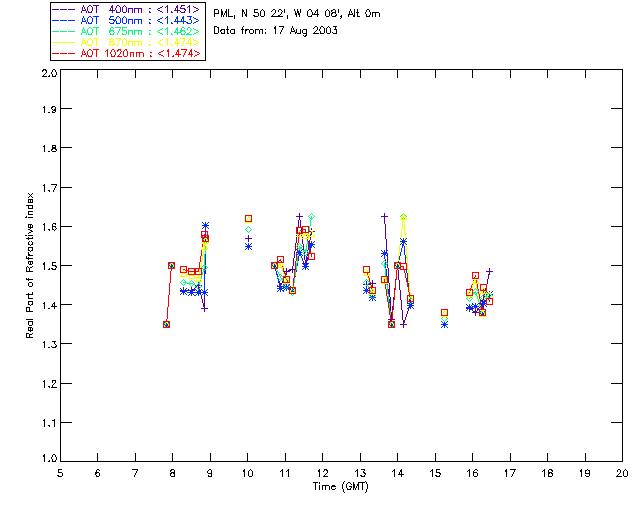This screenshot has width=640, height=512.
Task: Click the y-axis tick label 1.6
Action: [49, 227]
